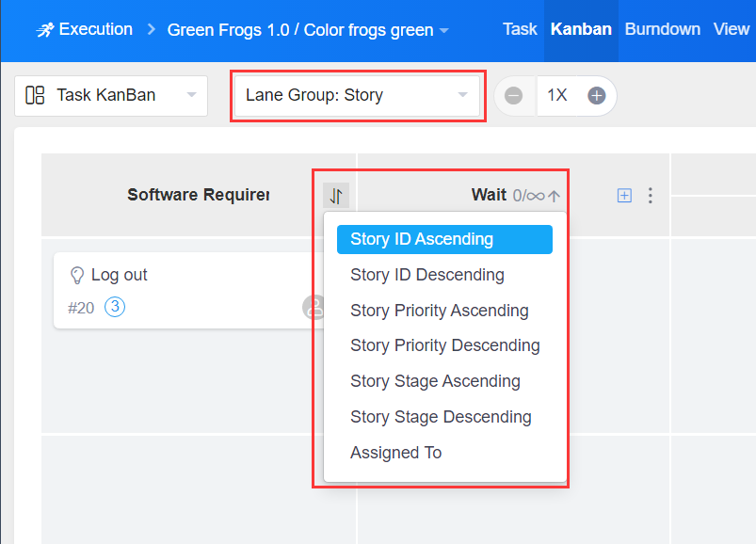
Task: Sort lanes by Assigned To
Action: 395,453
